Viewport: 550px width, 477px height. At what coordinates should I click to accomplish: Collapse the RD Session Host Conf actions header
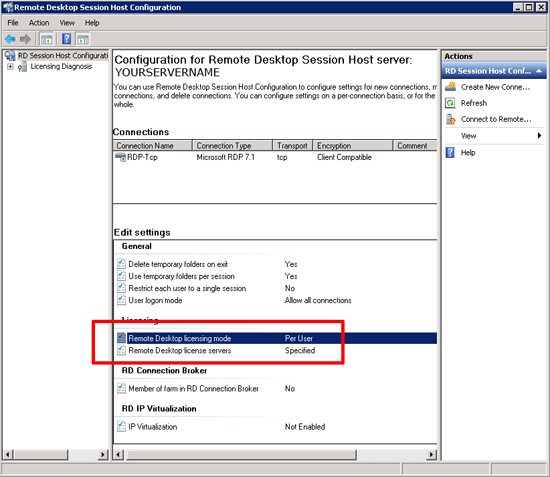(x=539, y=71)
